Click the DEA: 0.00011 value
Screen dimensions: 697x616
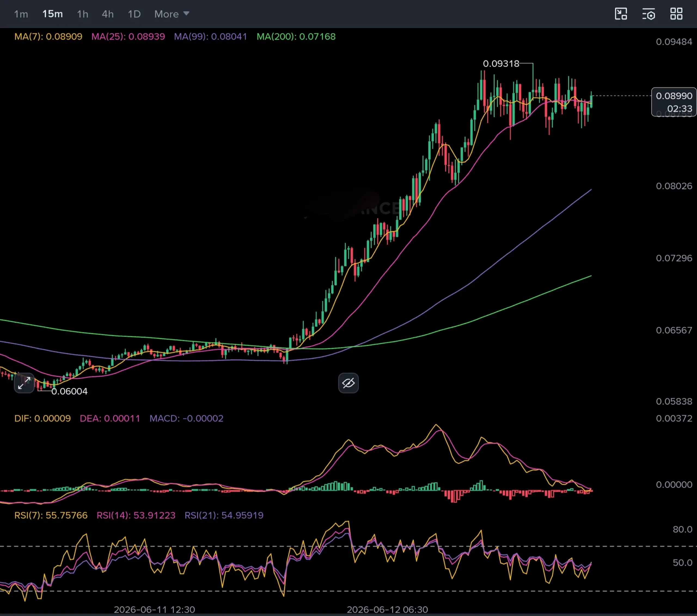click(x=110, y=419)
